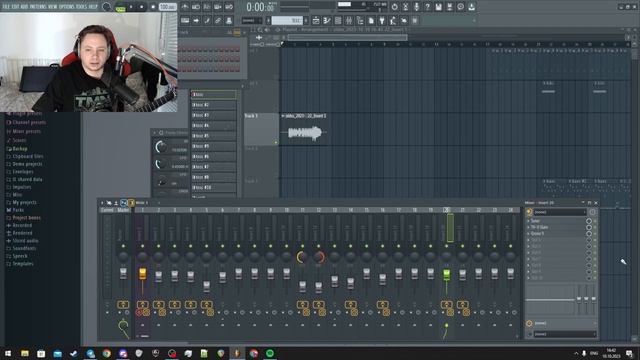Click the microphone recording icon
The width and height of the screenshot is (640, 360).
[x=416, y=7]
